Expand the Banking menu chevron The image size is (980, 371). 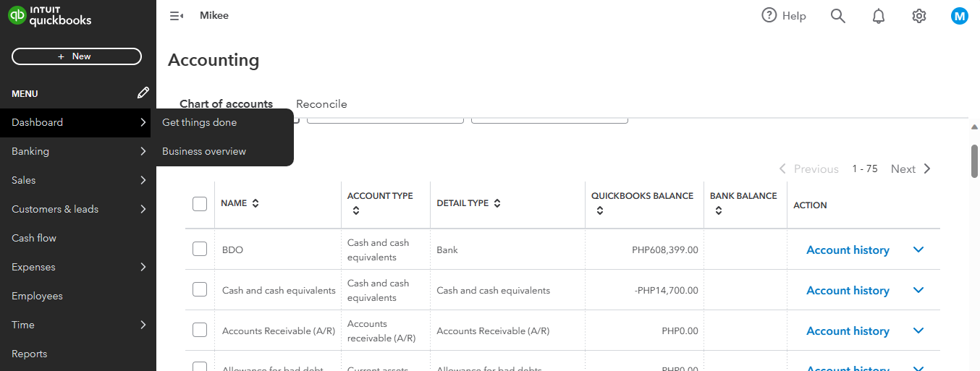tap(143, 151)
